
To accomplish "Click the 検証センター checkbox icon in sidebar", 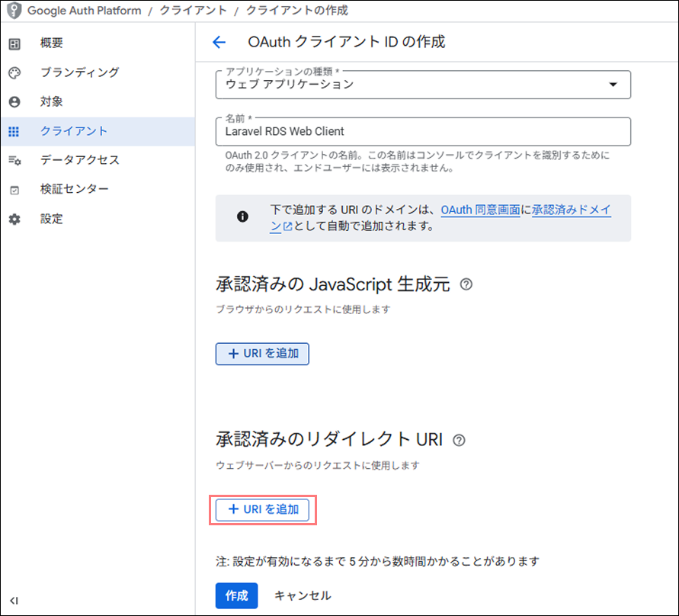I will [x=14, y=190].
